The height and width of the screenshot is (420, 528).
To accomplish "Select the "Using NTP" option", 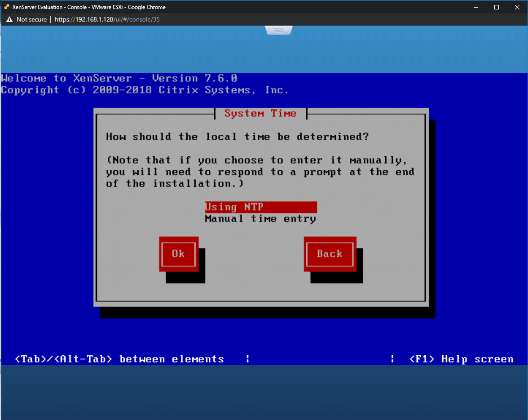I will 261,207.
